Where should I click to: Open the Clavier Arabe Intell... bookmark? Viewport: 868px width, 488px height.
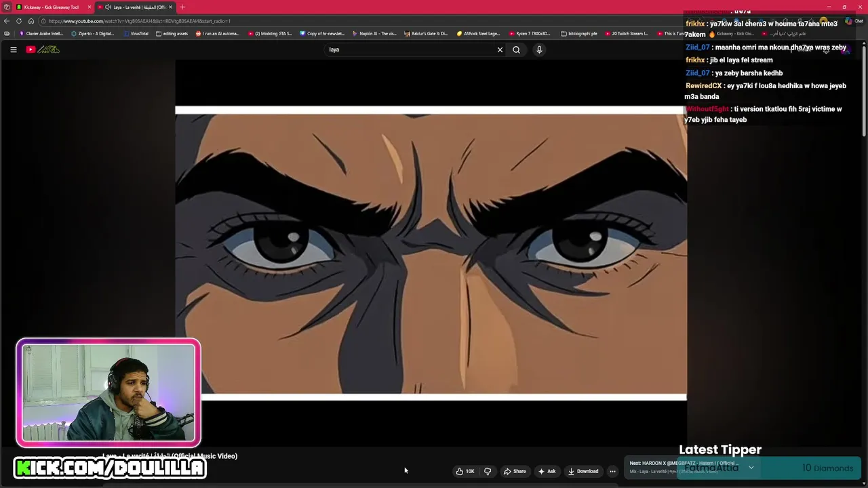(41, 33)
